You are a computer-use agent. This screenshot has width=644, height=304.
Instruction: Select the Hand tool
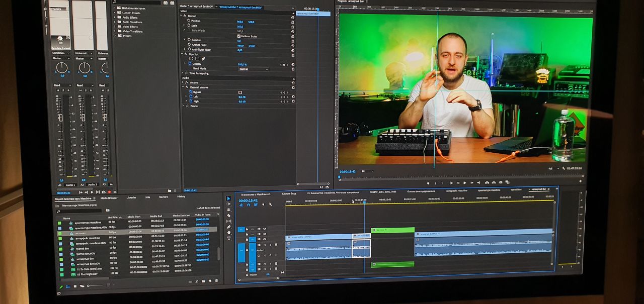228,233
